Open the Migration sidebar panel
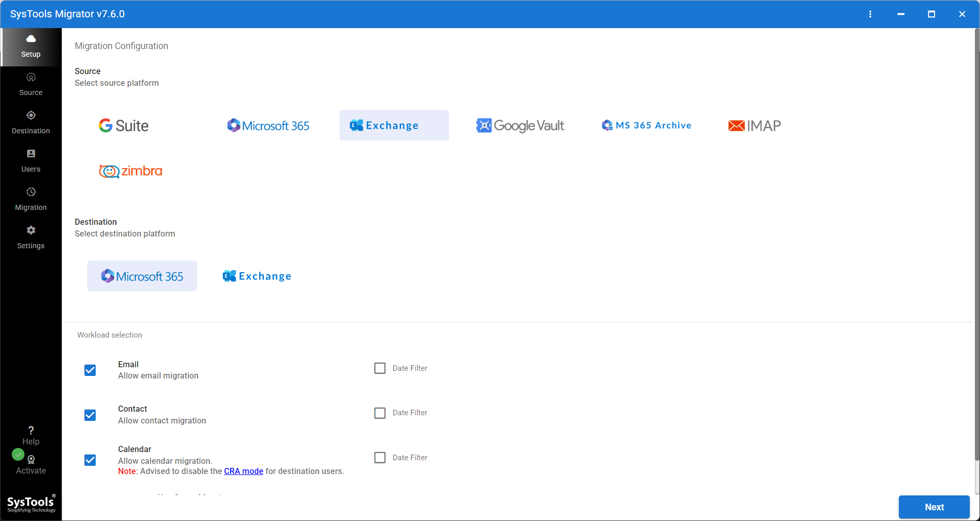This screenshot has height=521, width=980. pyautogui.click(x=31, y=199)
